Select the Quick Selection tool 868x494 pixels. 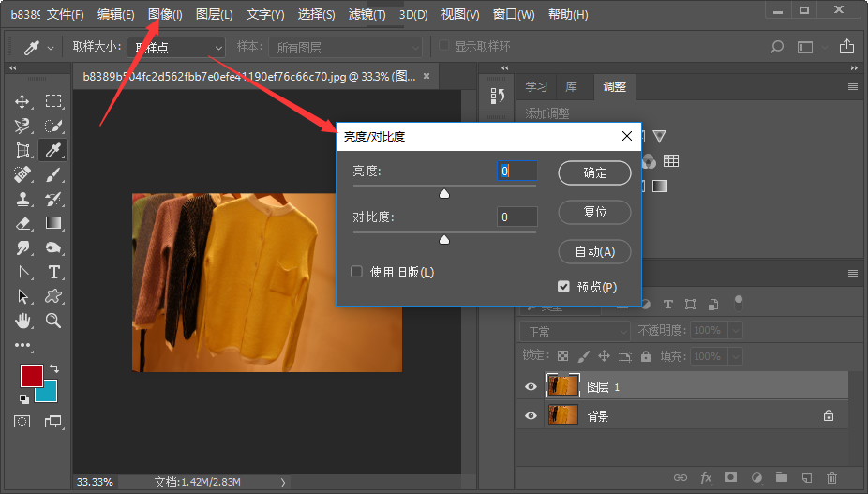coord(53,126)
